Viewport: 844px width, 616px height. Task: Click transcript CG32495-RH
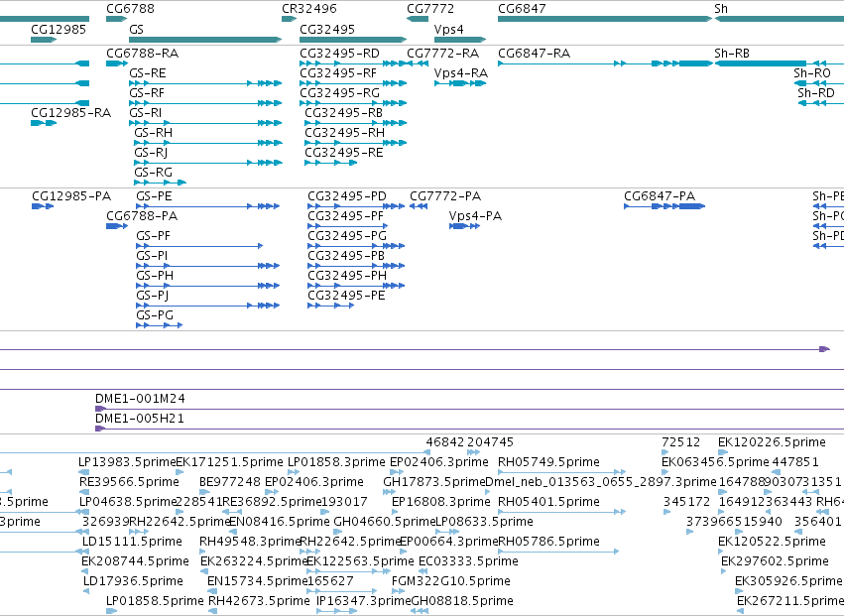point(356,143)
